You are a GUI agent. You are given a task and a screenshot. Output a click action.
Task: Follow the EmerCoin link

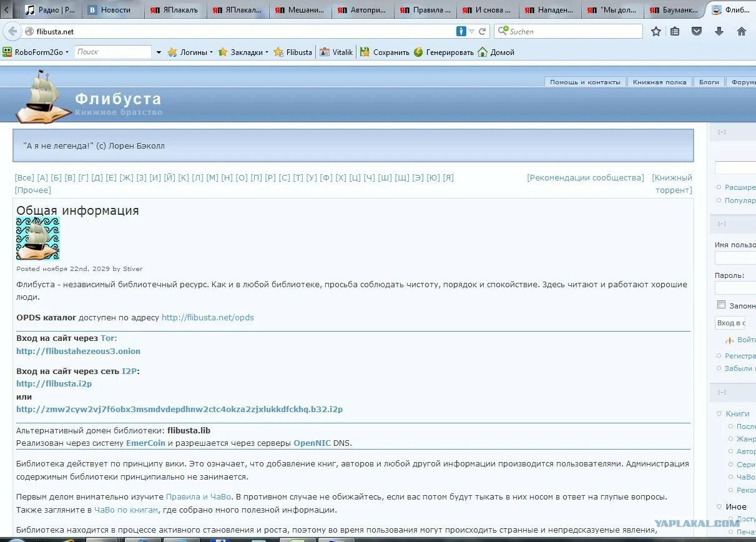(x=145, y=443)
